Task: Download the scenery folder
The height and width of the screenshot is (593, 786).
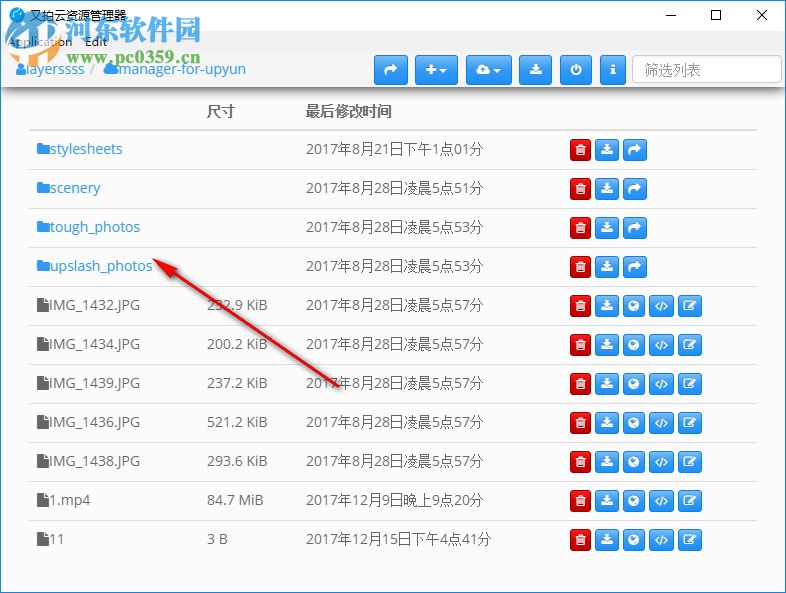Action: (x=607, y=189)
